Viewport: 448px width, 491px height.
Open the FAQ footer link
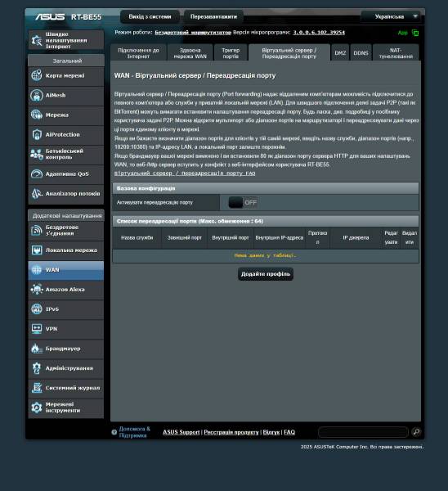289,432
